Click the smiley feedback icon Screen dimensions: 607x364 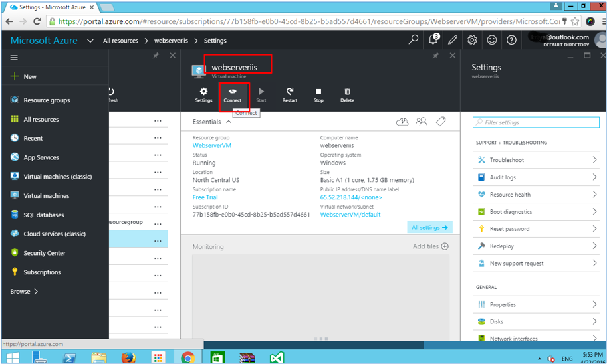[491, 39]
